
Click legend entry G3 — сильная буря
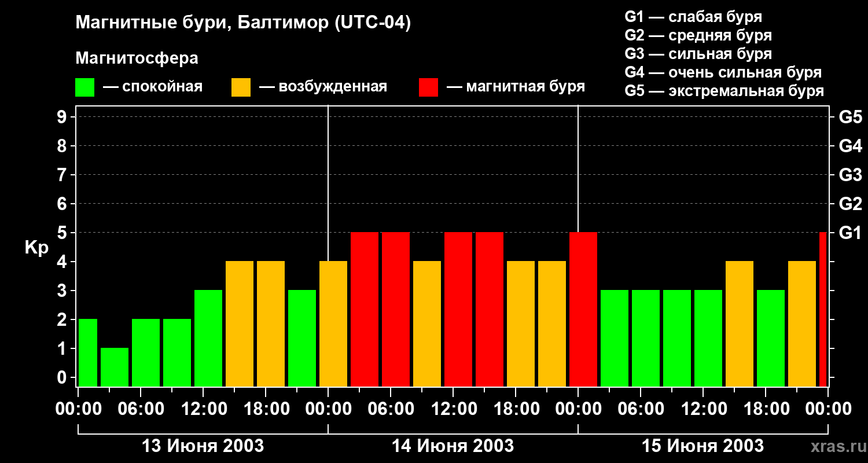click(698, 54)
